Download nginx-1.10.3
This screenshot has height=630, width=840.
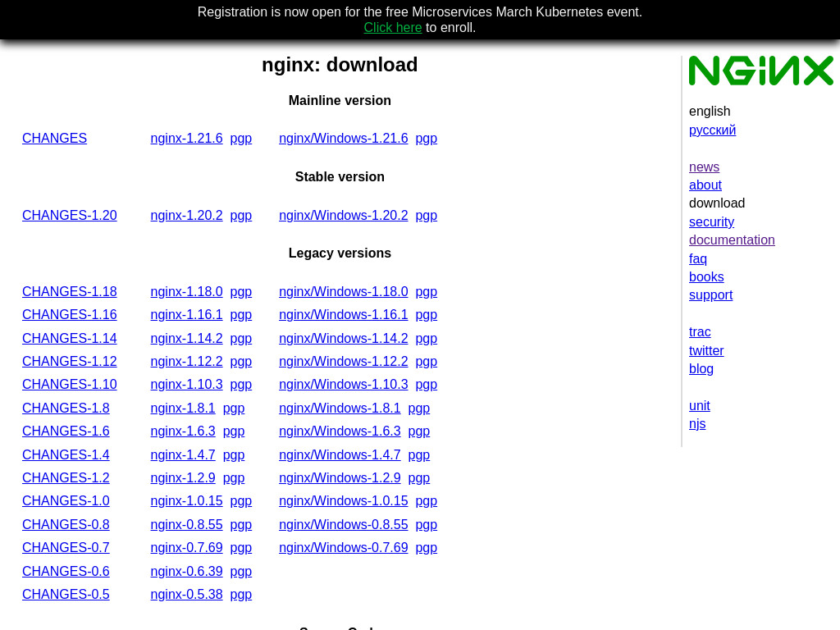(x=186, y=384)
